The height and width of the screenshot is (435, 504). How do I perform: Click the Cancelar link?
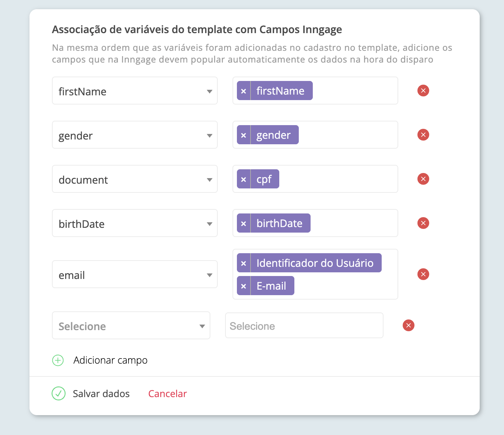click(168, 394)
